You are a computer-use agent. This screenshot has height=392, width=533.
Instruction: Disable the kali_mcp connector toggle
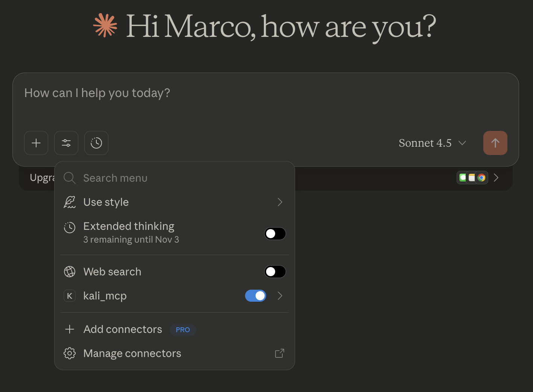pyautogui.click(x=256, y=296)
